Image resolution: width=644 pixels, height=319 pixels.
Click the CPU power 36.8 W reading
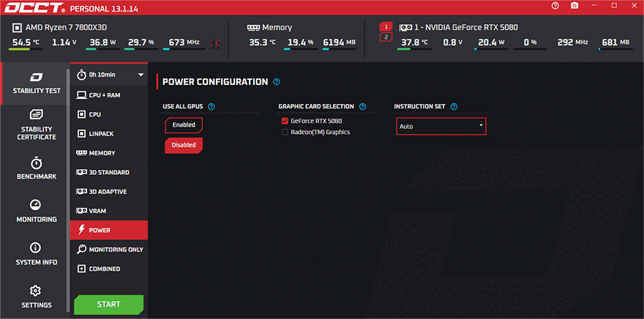click(x=102, y=42)
